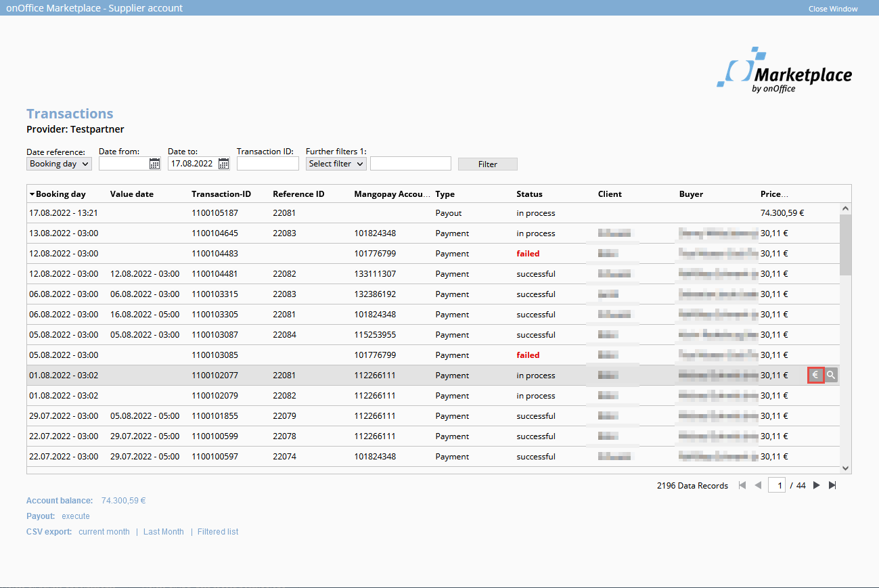879x588 pixels.
Task: Select transaction ID 1100103305
Action: (215, 315)
